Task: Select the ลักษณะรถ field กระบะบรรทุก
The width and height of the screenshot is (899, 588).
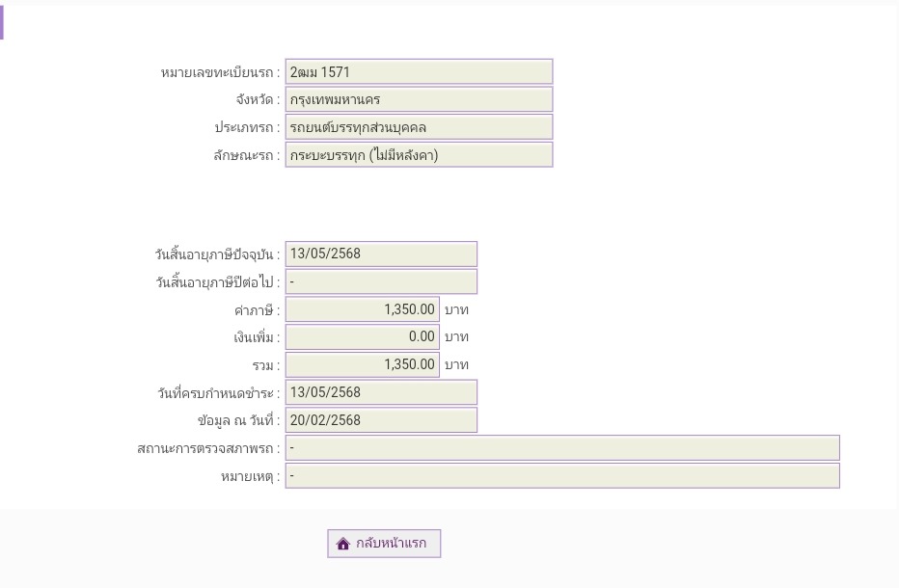Action: 419,155
